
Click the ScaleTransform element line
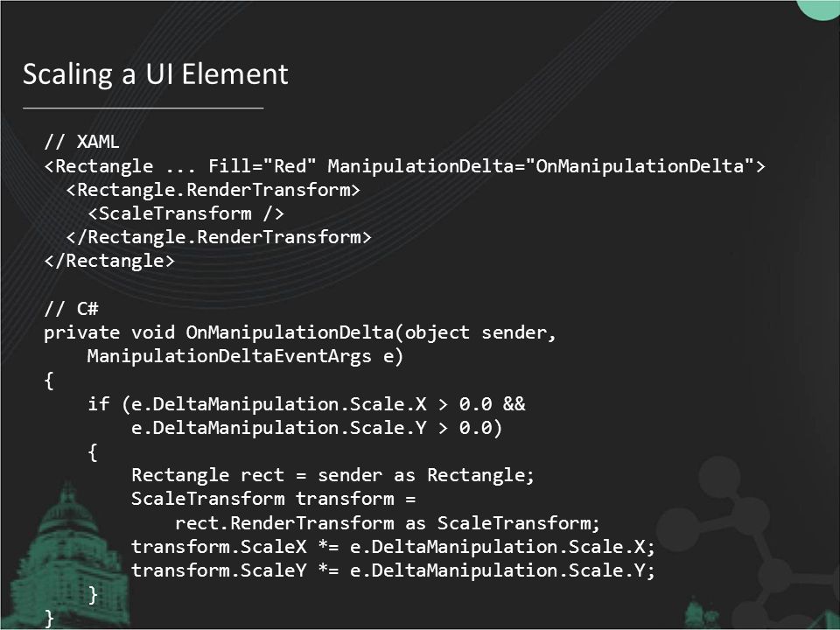(x=185, y=213)
